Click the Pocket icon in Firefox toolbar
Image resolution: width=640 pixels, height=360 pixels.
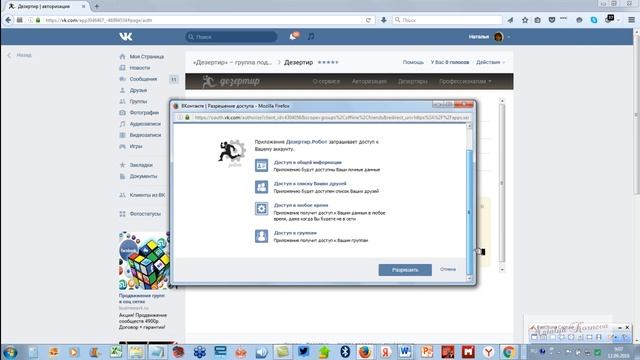[552, 20]
